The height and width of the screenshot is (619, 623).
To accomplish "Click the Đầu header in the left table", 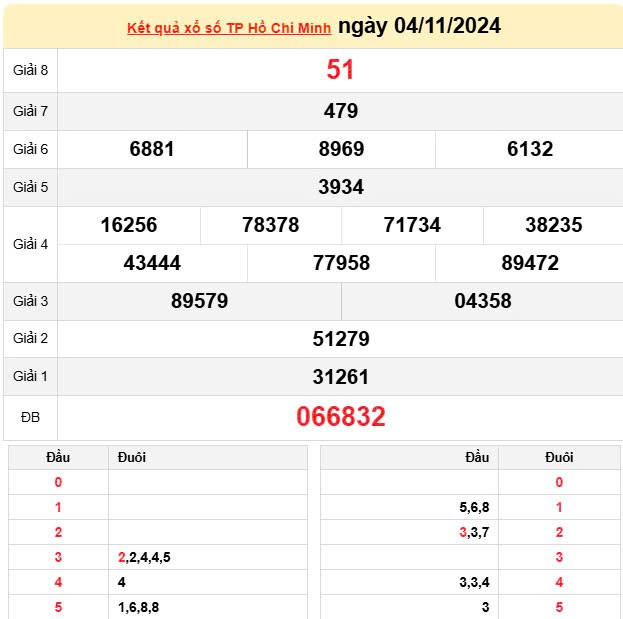I will pyautogui.click(x=58, y=457).
